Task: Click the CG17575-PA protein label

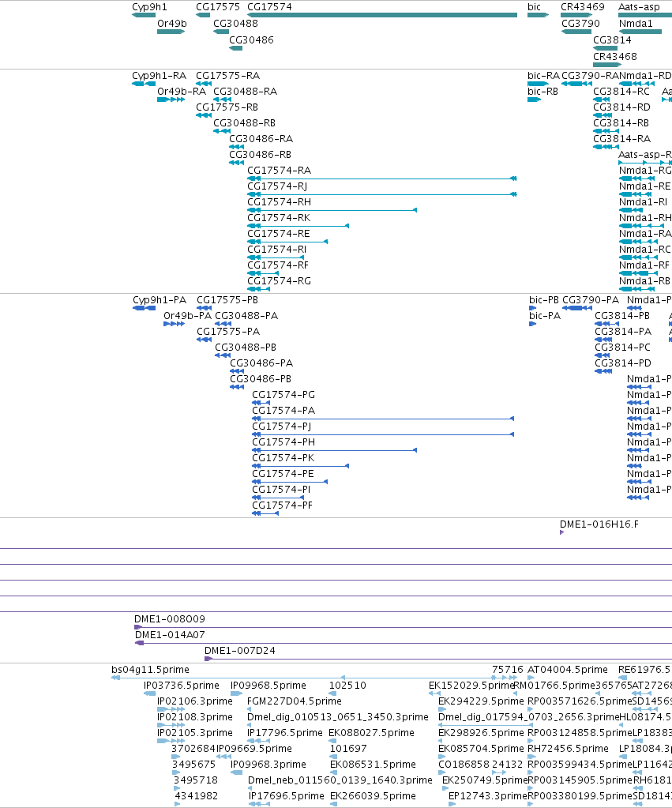Action: tap(228, 332)
